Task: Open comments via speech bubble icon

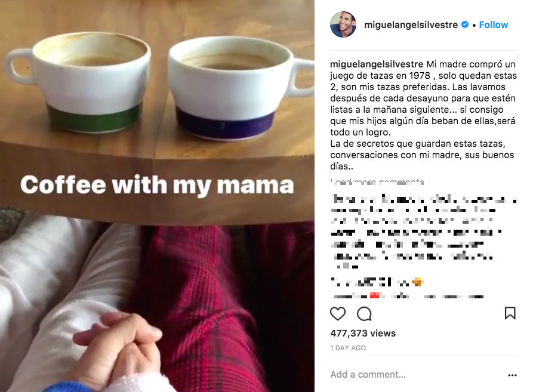Action: 364,313
